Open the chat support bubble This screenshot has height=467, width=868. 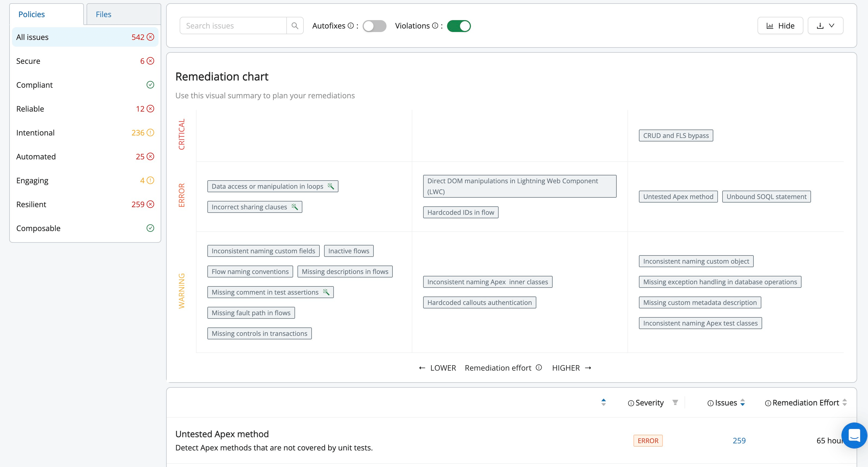854,435
